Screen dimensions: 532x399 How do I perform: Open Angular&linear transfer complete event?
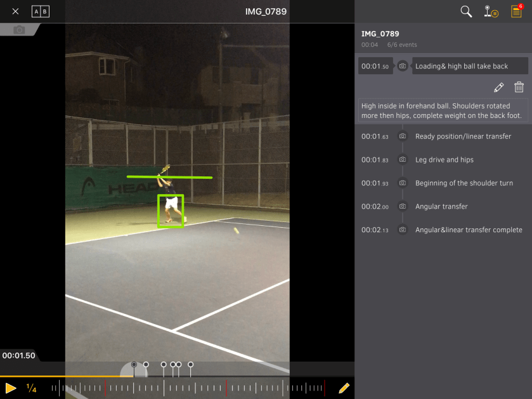pos(469,230)
